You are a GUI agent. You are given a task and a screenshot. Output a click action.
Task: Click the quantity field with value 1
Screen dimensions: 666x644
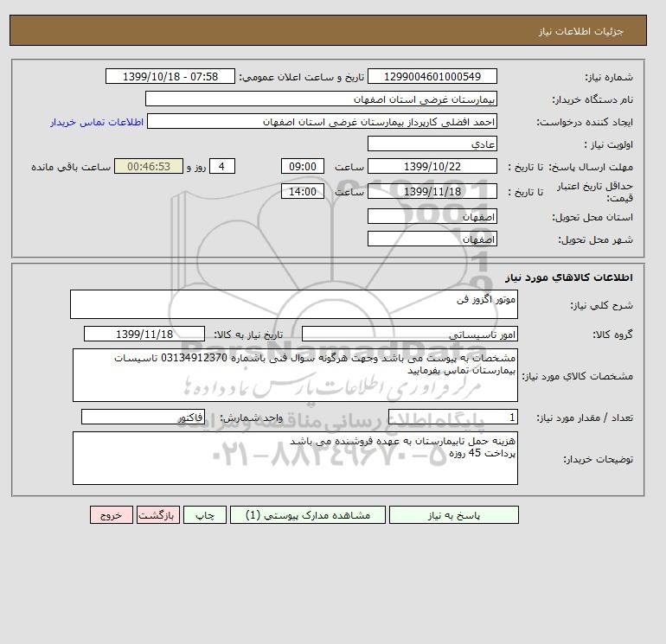coord(453,417)
